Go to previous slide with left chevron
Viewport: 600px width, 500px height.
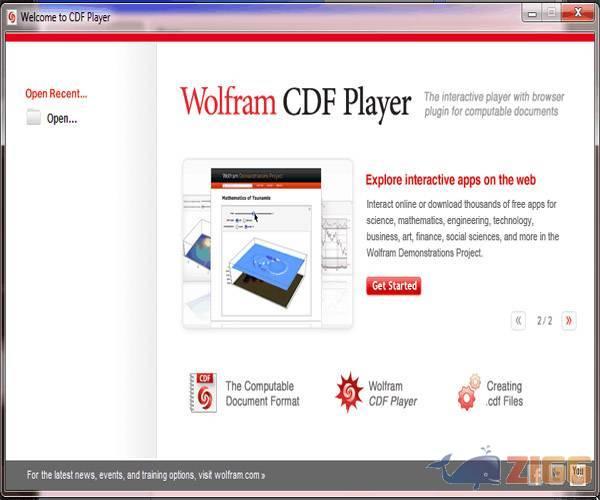518,321
